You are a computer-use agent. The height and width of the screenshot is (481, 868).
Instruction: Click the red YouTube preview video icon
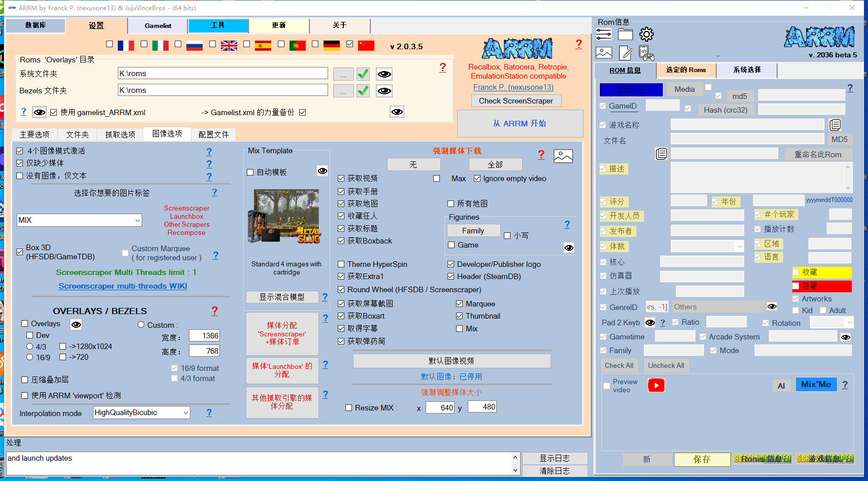point(656,386)
